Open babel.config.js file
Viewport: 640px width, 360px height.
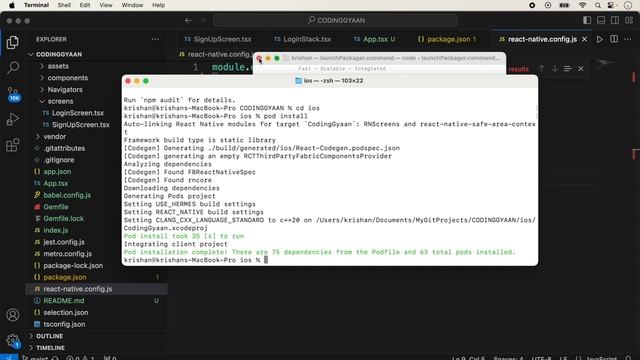click(x=67, y=196)
